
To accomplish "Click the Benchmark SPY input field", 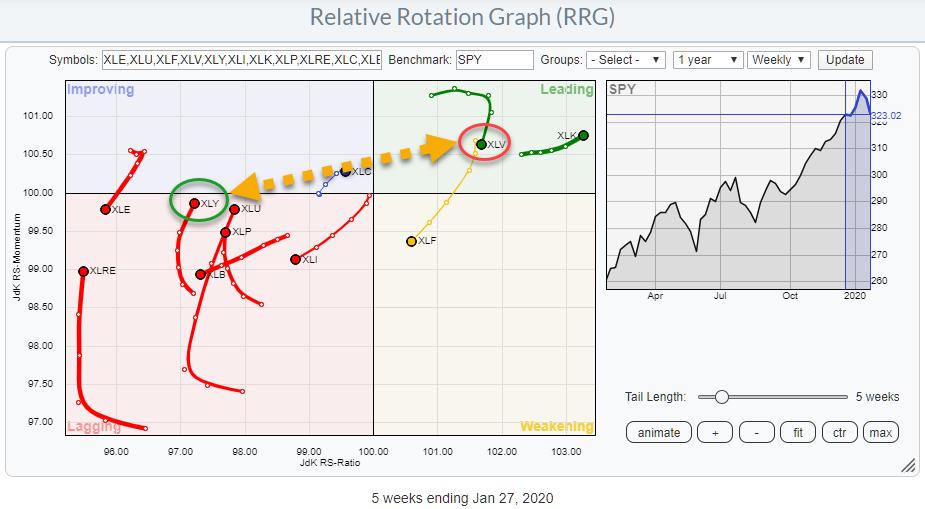I will [494, 60].
